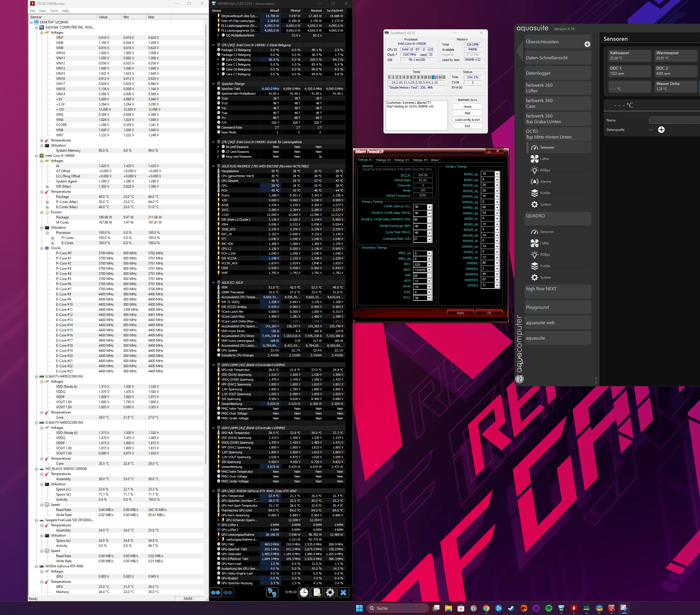Open HWiNFO settings gear icon
This screenshot has width=700, height=615.
(x=330, y=592)
